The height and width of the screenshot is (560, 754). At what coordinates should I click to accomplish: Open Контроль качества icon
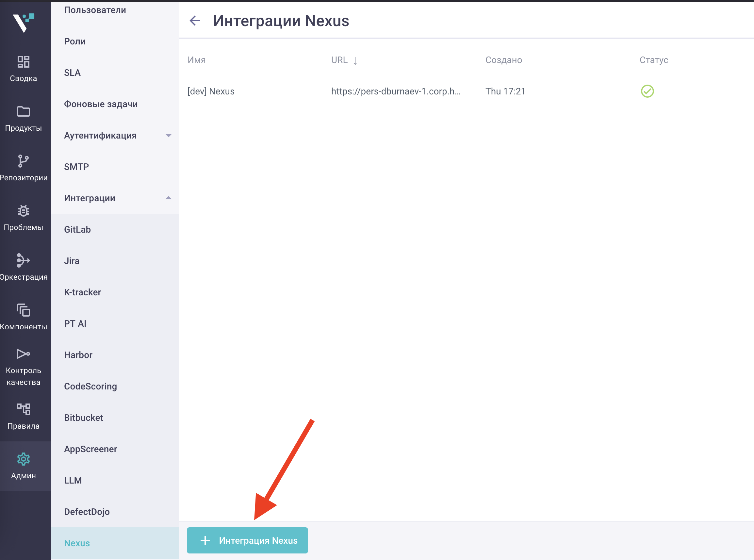24,354
